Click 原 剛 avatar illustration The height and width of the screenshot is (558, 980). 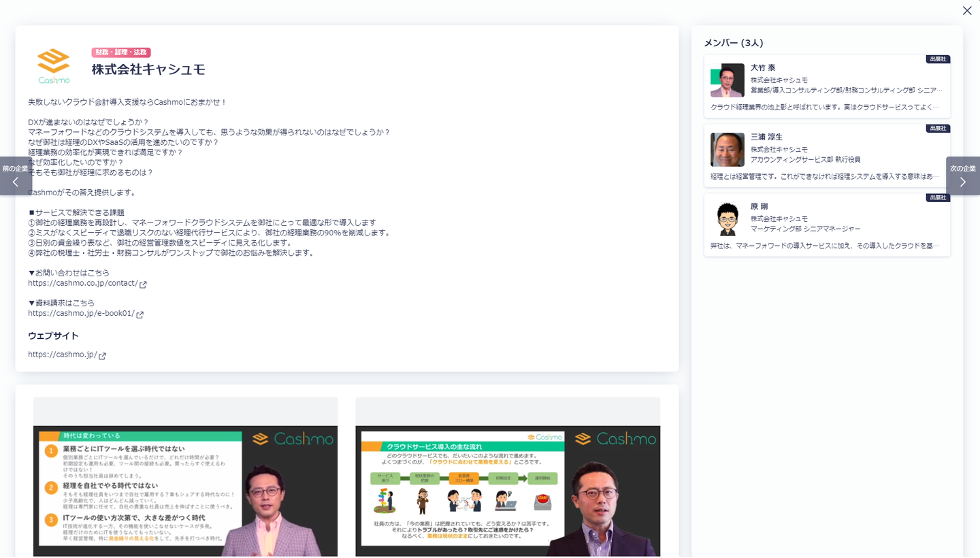(728, 219)
